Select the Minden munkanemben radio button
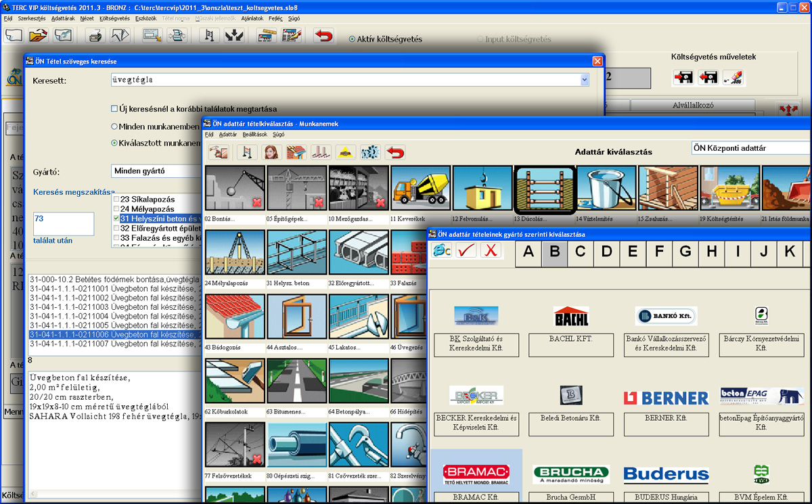Viewport: 812px width, 504px height. [x=114, y=127]
